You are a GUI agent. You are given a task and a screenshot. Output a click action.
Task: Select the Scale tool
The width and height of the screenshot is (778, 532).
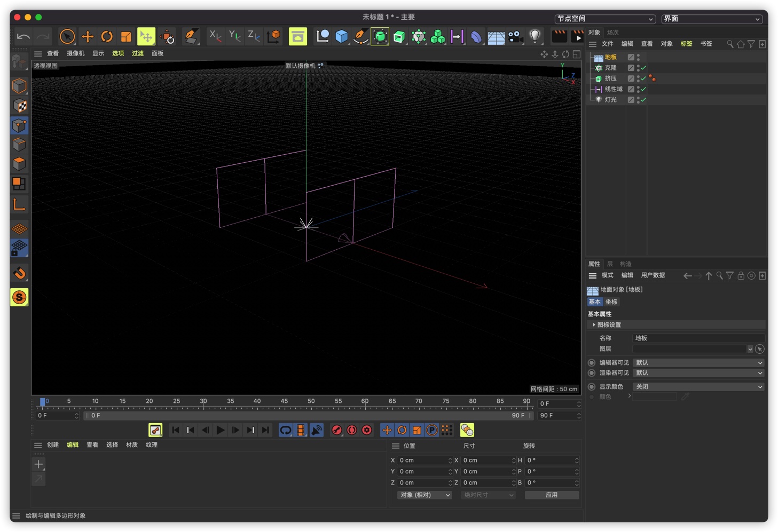126,36
